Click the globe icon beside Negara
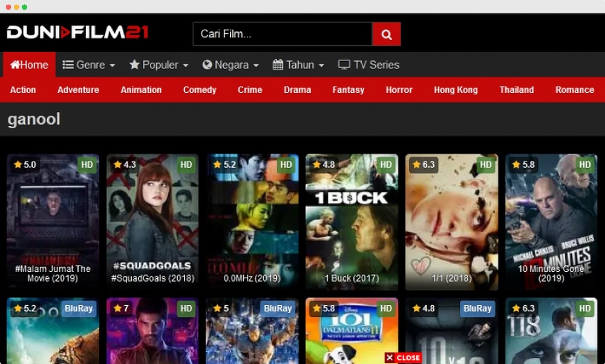Screen dimensions: 605x364 pos(207,65)
